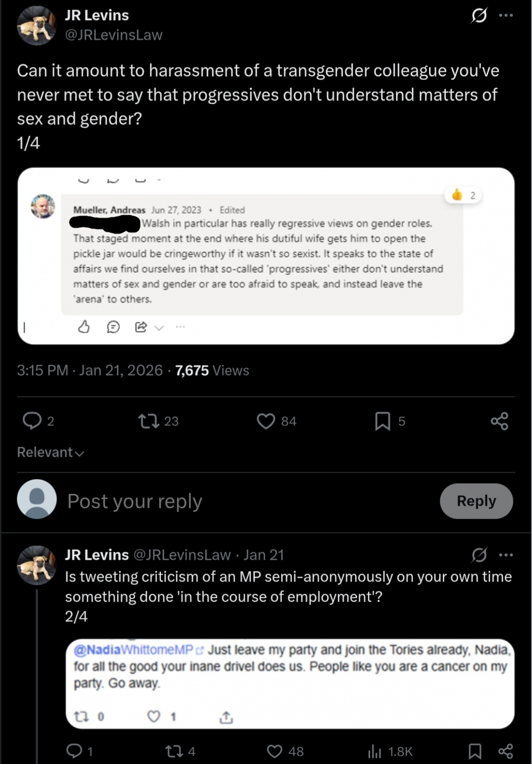Click the reply bubble icon with 2 replies

32,421
